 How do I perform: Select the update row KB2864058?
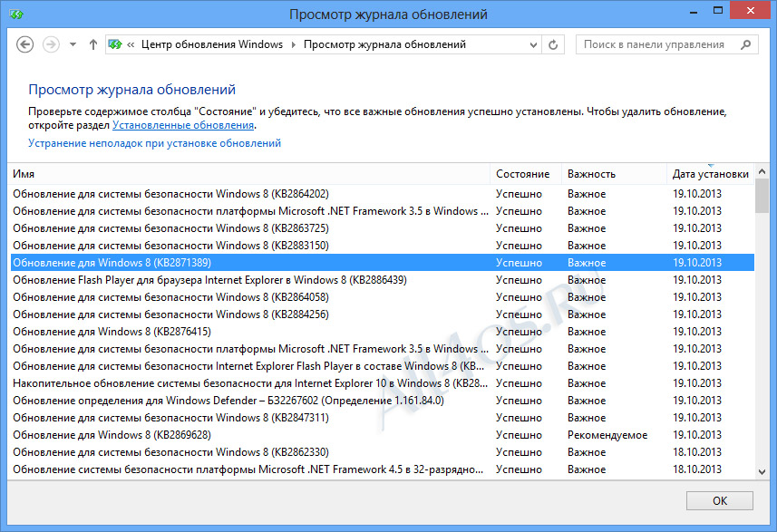tap(382, 297)
